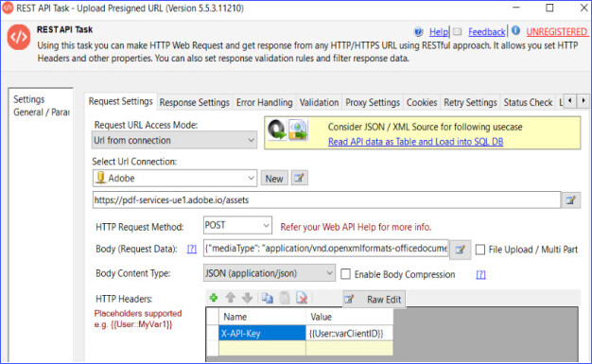Copy the selected header row icon

[268, 299]
